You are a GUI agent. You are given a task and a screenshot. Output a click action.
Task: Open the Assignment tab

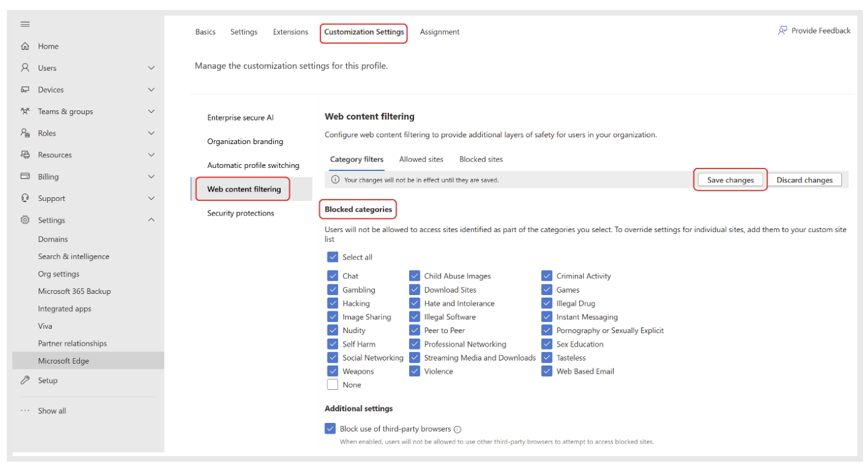[x=440, y=32]
